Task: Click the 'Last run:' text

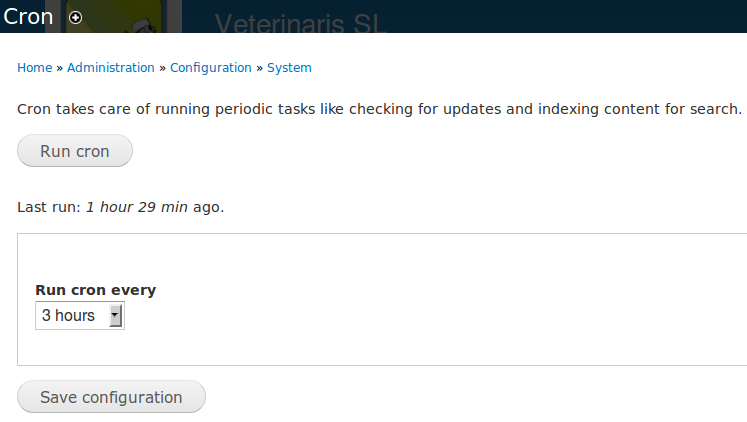Action: click(x=49, y=208)
